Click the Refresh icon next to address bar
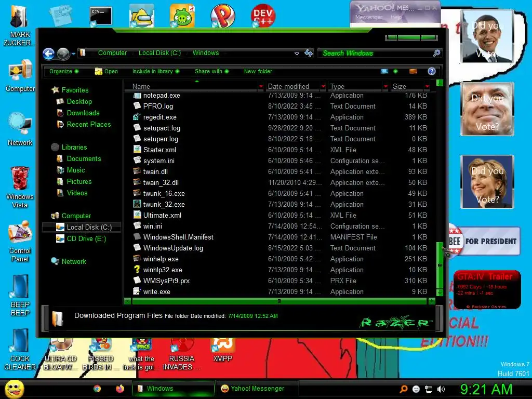Viewport: 532px width, 399px height. click(x=309, y=53)
